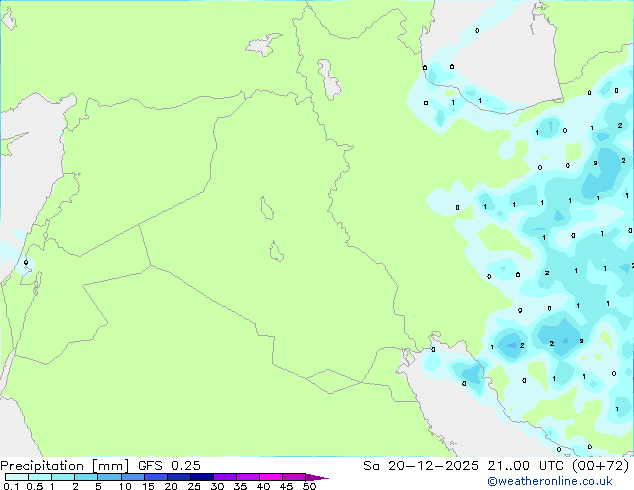The width and height of the screenshot is (634, 490).
Task: Click the 5–10 mm legend swatch
Action: tap(109, 477)
